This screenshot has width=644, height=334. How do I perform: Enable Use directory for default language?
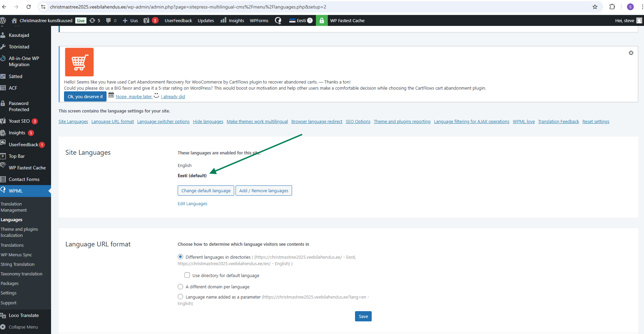[187, 275]
